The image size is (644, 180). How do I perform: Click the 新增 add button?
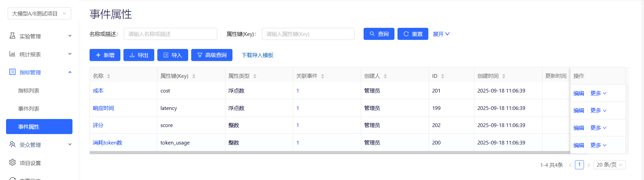[x=105, y=55]
